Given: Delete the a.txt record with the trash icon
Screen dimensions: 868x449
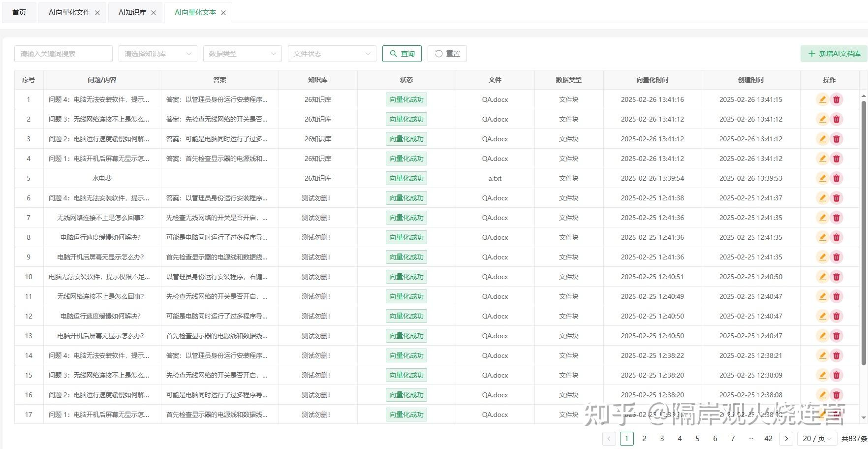Looking at the screenshot, I should coord(836,178).
